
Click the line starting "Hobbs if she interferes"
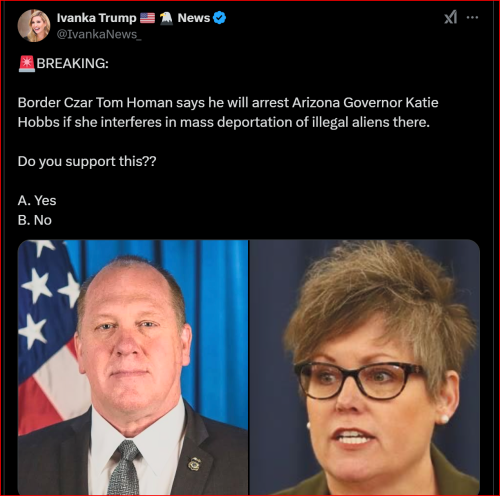tap(224, 122)
